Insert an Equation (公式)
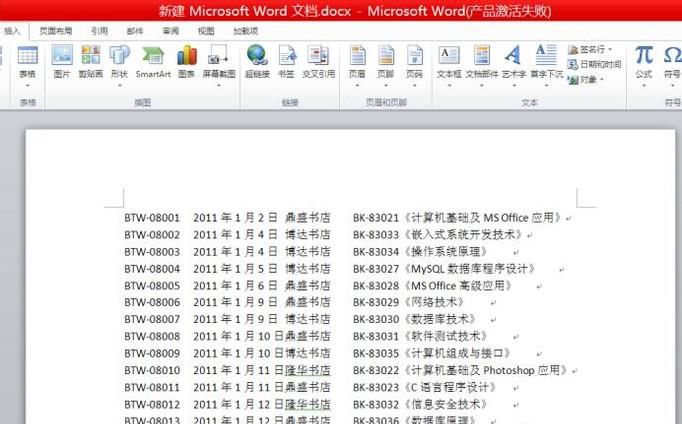This screenshot has height=424, width=682. (x=644, y=65)
